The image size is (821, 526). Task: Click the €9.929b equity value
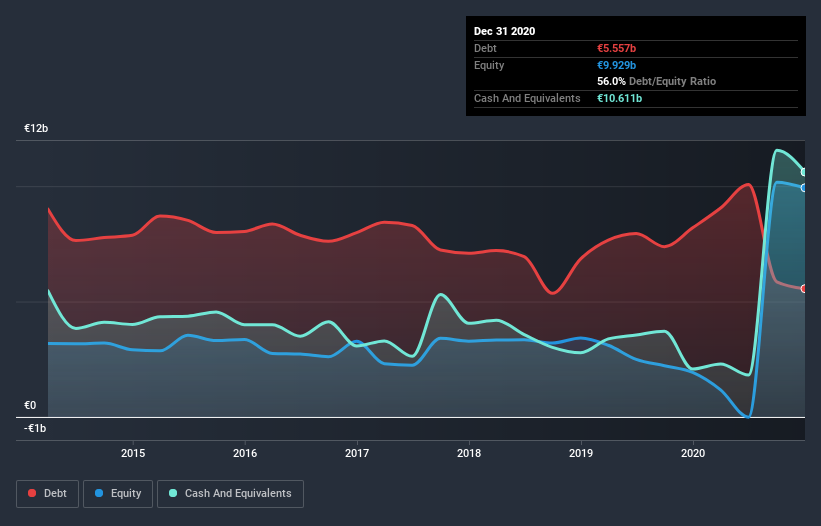616,65
